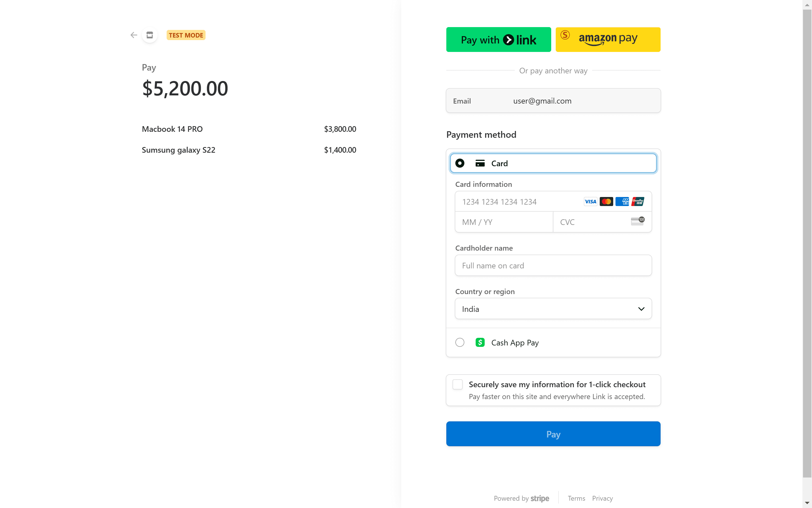Click the CVC card hint icon

point(637,221)
